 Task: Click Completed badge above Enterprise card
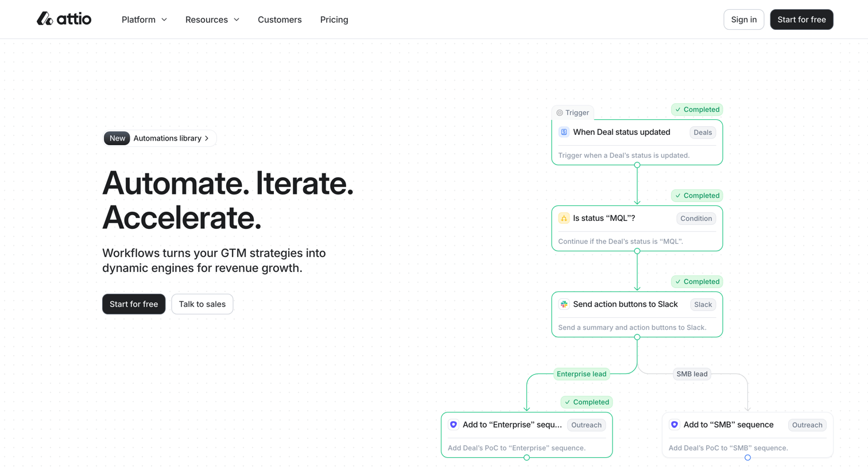586,402
